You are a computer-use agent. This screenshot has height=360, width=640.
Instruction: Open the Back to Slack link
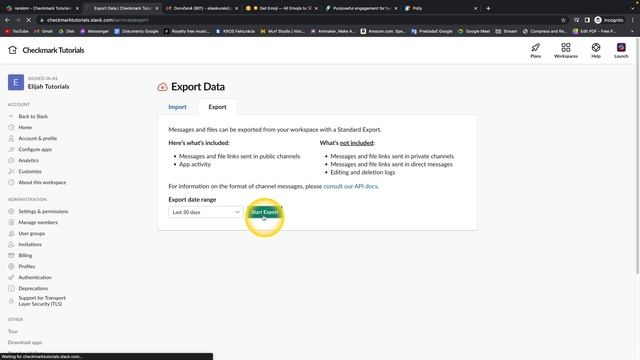tap(33, 116)
